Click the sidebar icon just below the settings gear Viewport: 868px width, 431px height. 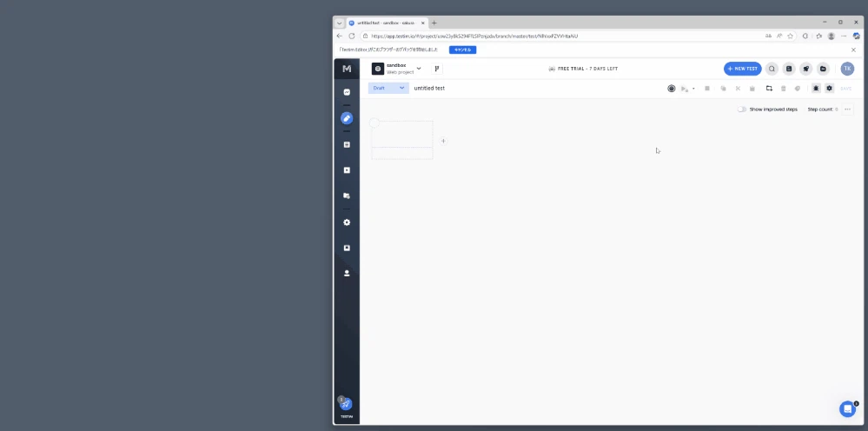pyautogui.click(x=347, y=248)
